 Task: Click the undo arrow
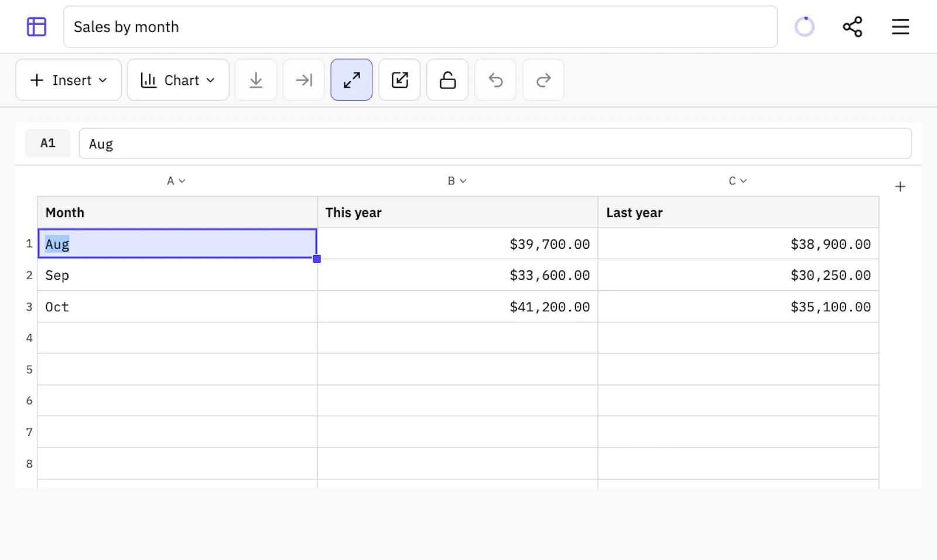(495, 80)
